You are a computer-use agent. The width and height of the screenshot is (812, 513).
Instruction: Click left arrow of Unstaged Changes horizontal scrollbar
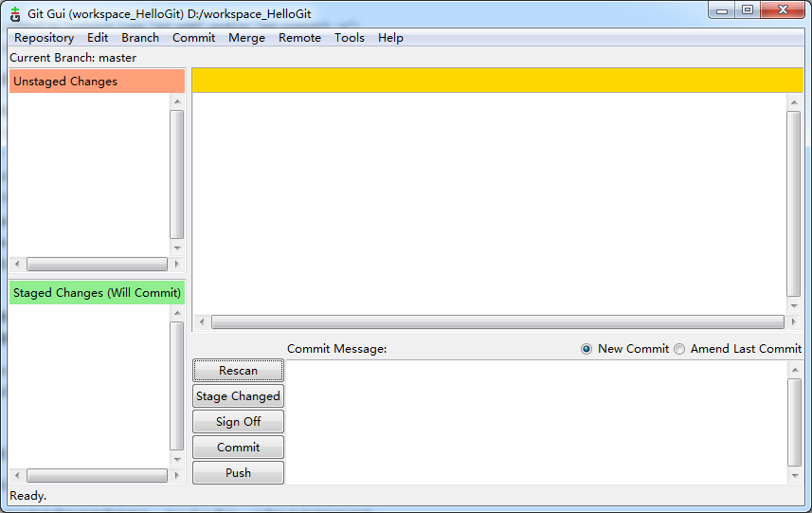coord(17,265)
